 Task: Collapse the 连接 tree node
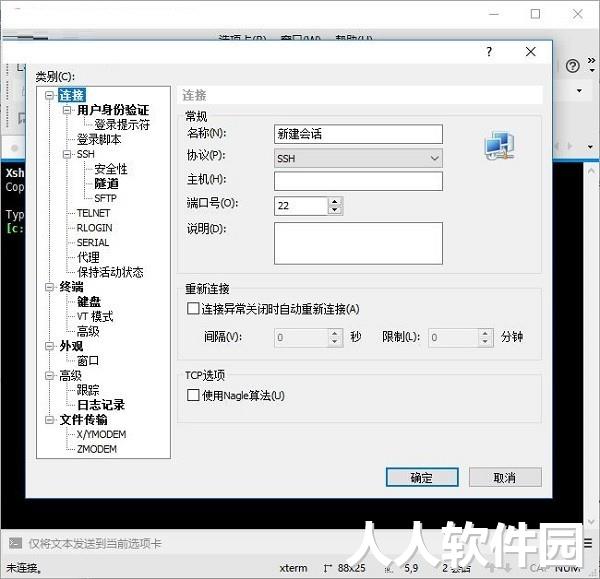click(49, 95)
